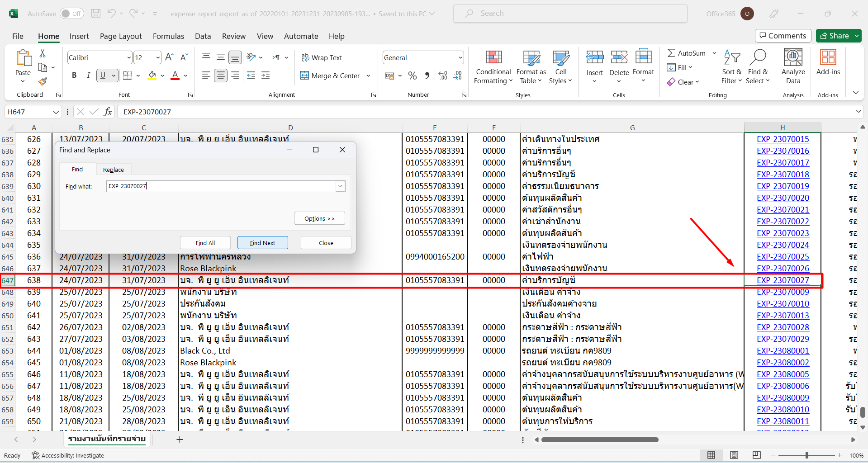Switch to the Formulas tab
This screenshot has width=868, height=463.
coord(168,36)
